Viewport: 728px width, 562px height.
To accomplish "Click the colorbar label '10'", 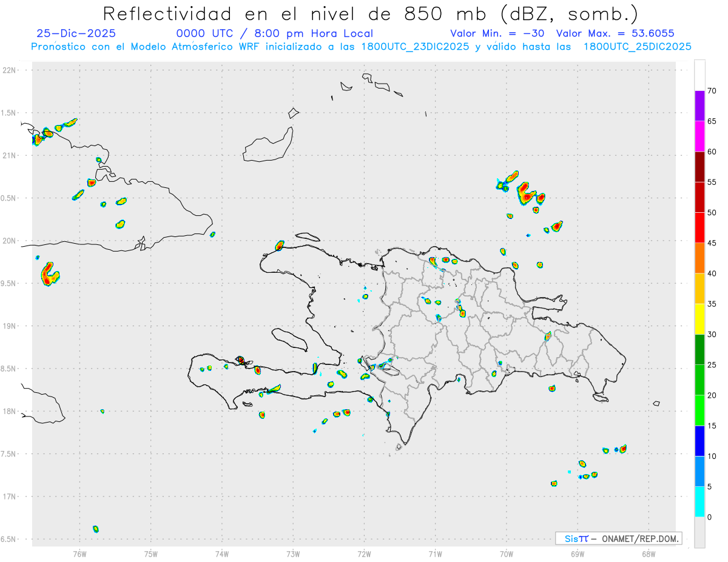I will (x=712, y=457).
